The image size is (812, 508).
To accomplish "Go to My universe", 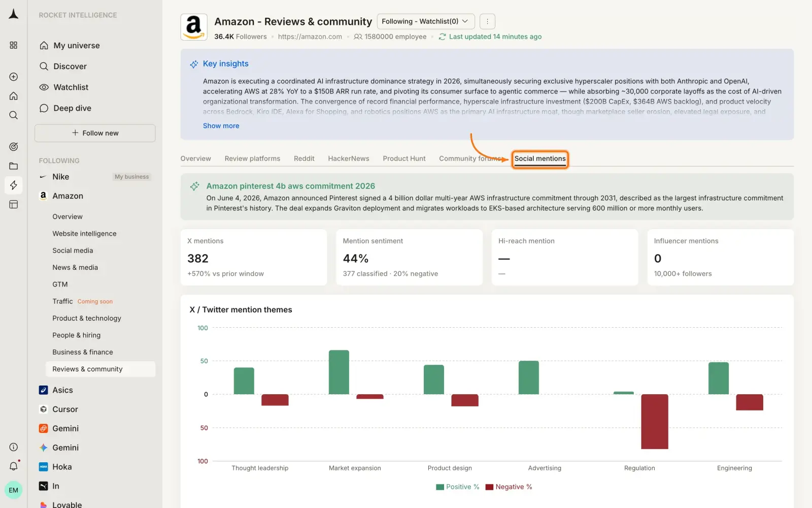I will (x=77, y=46).
